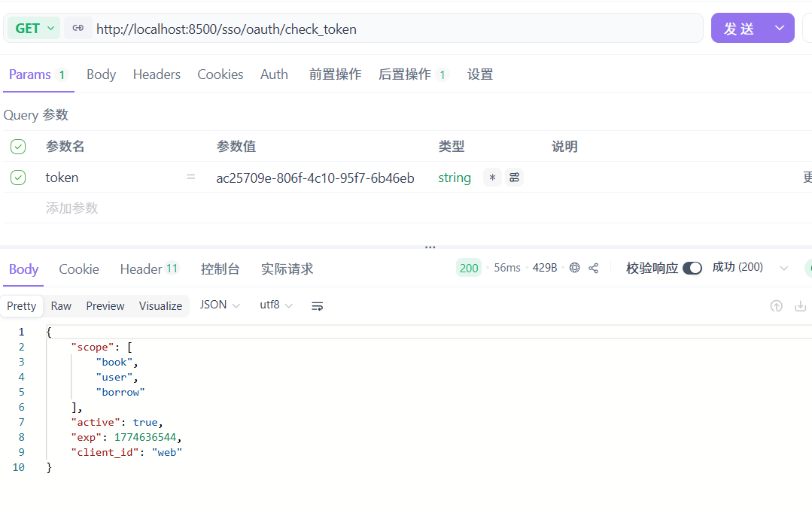Open the JSON format dropdown
Viewport: 812px width, 510px height.
pos(220,305)
